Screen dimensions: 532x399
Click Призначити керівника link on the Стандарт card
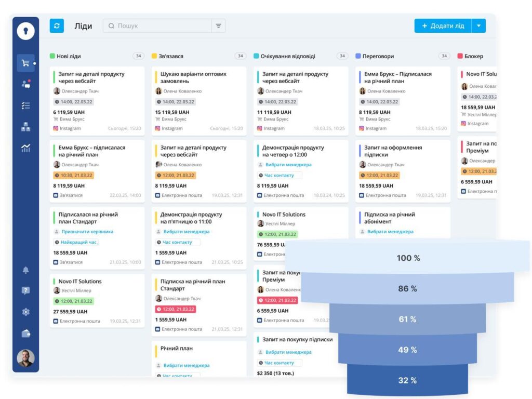tap(87, 232)
